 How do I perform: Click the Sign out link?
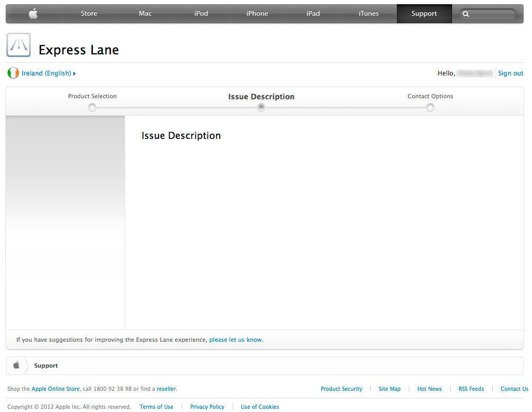click(510, 73)
